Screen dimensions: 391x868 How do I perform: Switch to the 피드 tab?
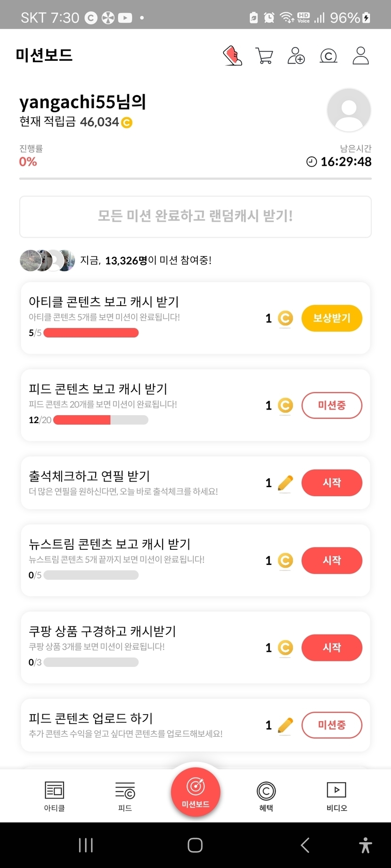point(125,796)
